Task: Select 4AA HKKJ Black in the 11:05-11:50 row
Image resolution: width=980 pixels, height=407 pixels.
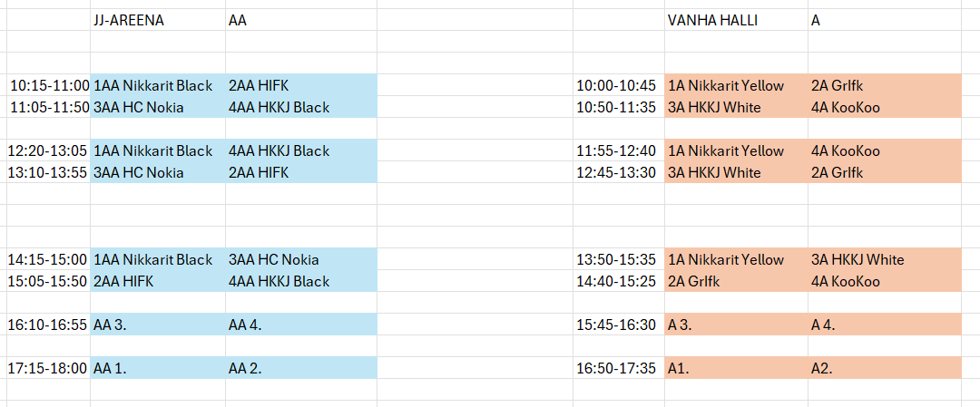Action: [x=279, y=108]
